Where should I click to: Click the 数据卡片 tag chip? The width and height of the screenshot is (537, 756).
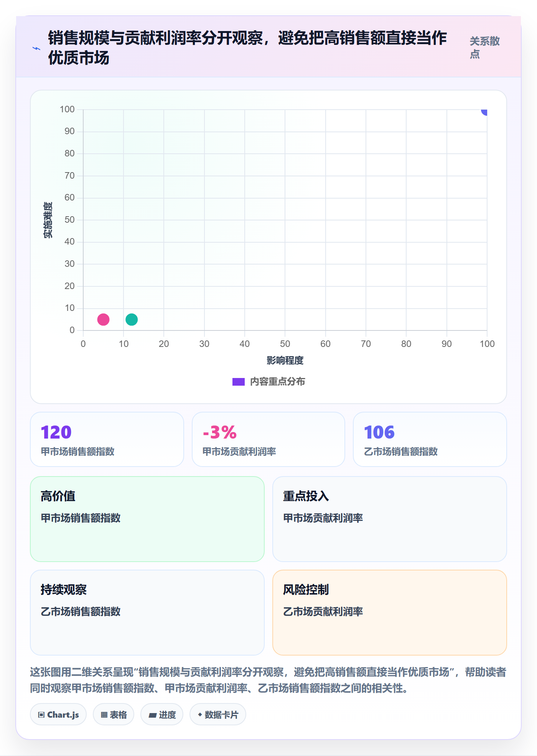[218, 715]
